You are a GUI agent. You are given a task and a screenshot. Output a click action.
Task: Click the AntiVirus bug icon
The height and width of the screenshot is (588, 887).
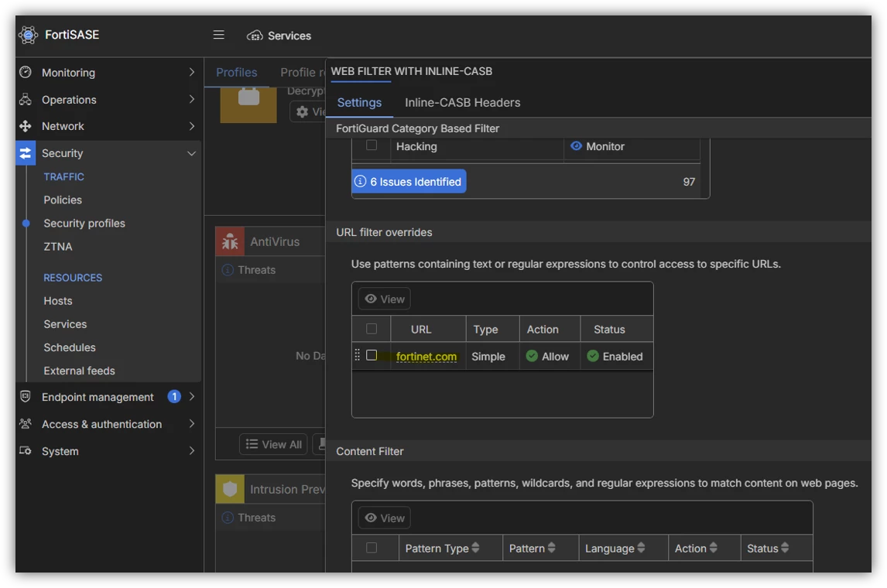(x=230, y=241)
